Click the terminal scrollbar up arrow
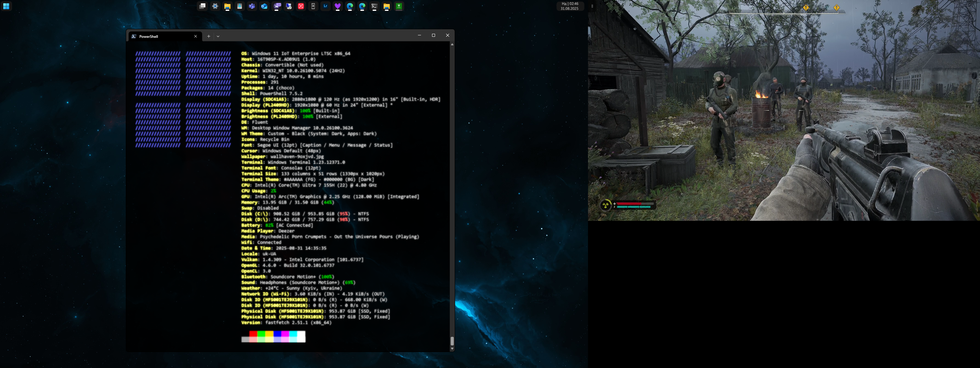This screenshot has width=980, height=368. [452, 45]
